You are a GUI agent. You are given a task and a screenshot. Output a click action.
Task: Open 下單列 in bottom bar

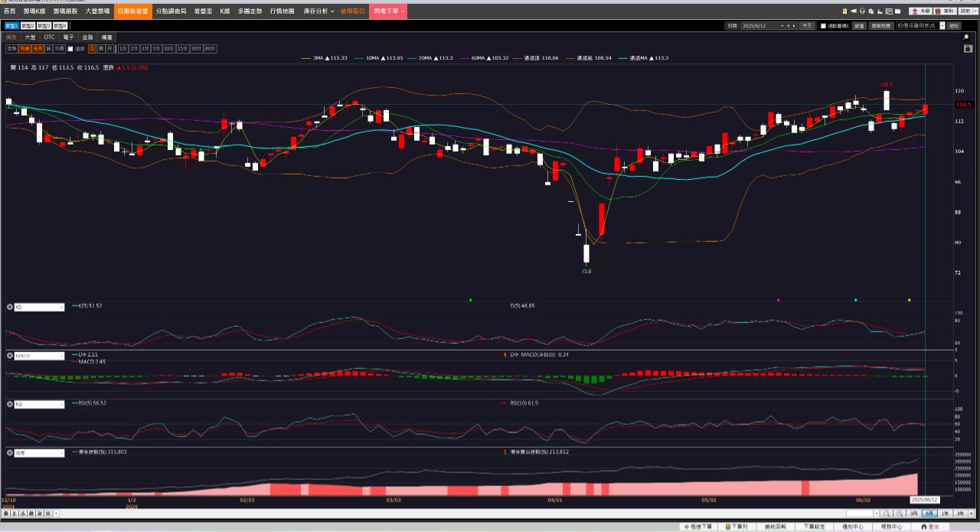(737, 527)
